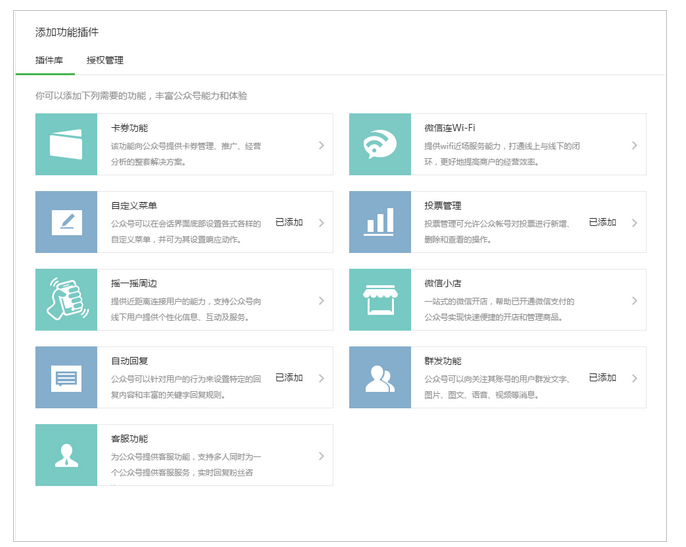Select the 自定义菜单 pencil icon

(66, 222)
